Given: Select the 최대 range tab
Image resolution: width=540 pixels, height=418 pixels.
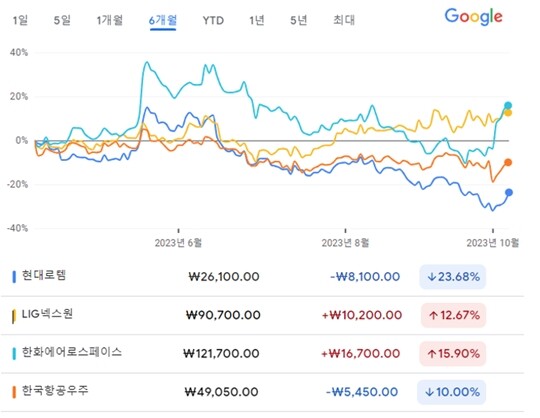Looking at the screenshot, I should pos(344,20).
